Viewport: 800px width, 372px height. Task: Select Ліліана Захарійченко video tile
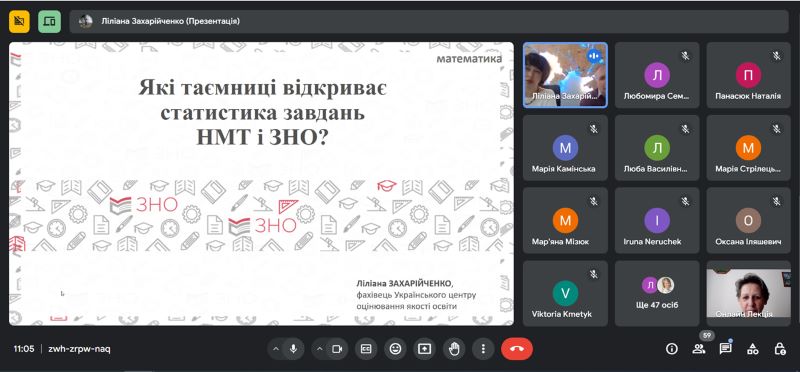click(565, 75)
